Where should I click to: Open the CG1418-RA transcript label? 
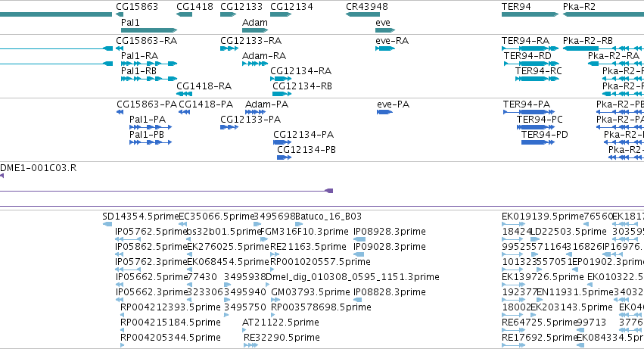[204, 86]
